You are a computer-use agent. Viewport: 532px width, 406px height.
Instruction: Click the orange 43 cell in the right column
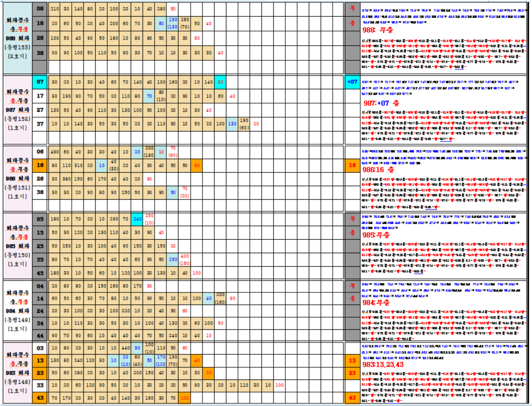(x=352, y=398)
